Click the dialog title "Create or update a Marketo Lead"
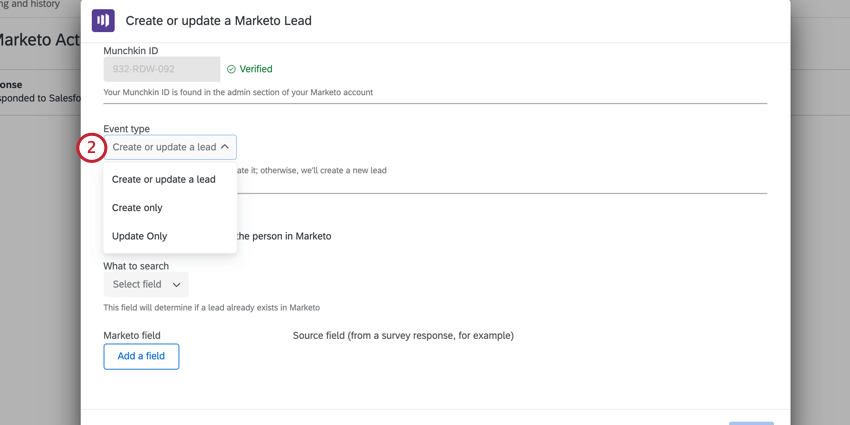 (219, 20)
